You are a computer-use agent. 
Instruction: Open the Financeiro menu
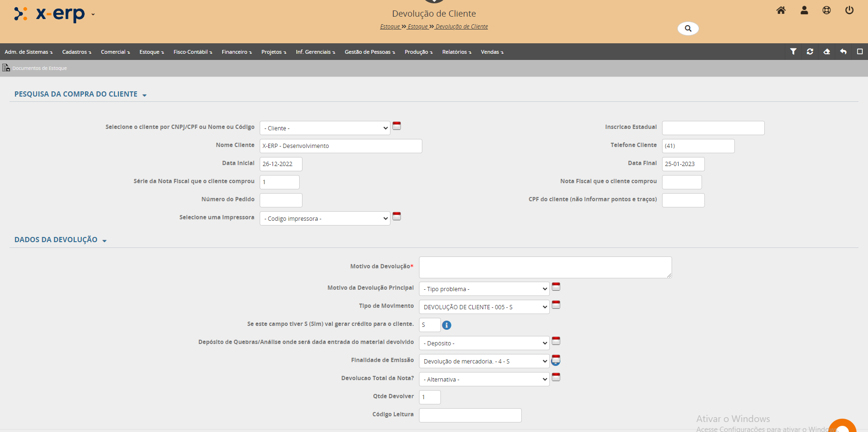coord(236,52)
